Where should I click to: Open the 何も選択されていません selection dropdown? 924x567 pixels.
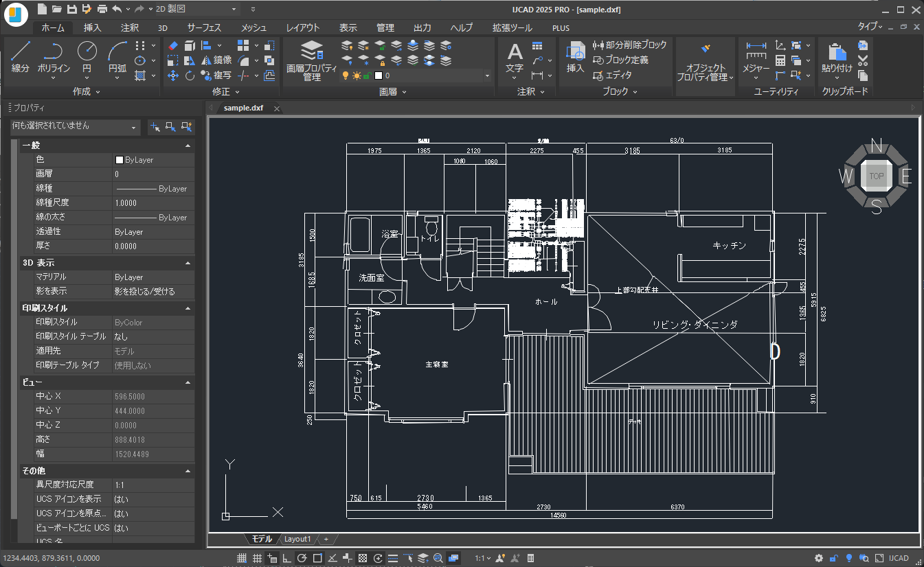tap(76, 127)
